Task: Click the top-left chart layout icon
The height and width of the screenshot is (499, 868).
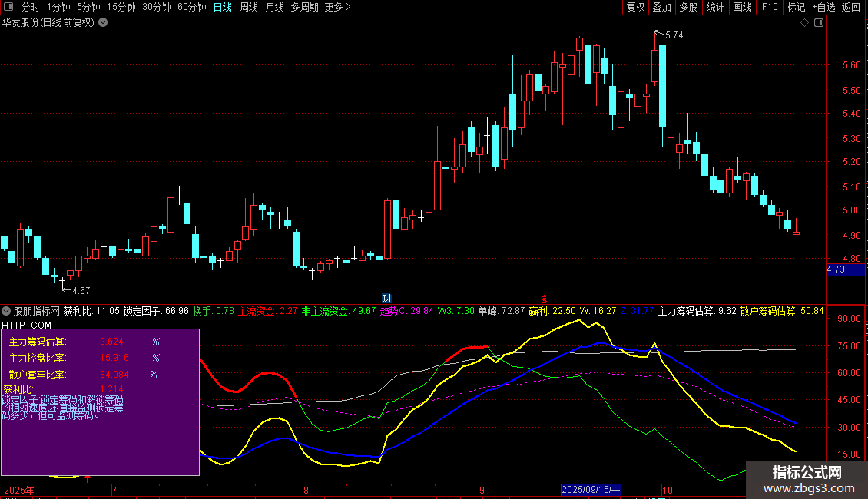Action: point(8,8)
